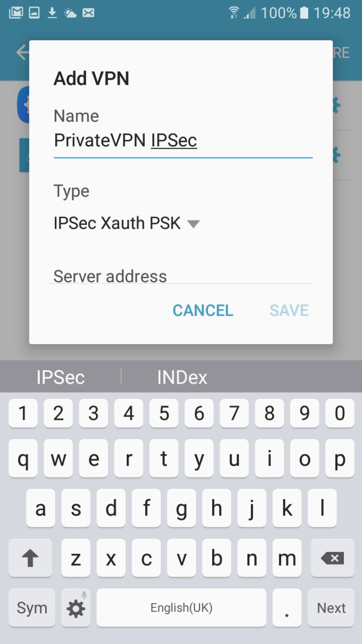Tap the download notification icon
Viewport: 362px width, 644px height.
click(52, 13)
